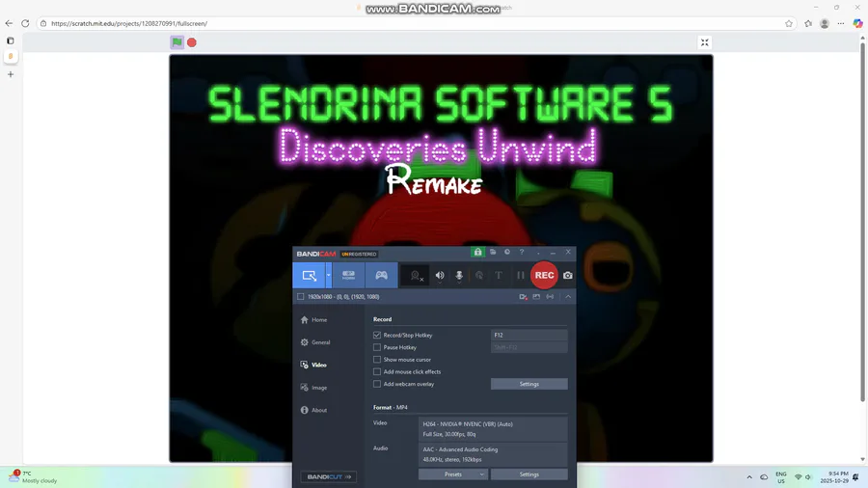Screen dimensions: 868x488
Task: Reload the browser page
Action: tap(25, 23)
